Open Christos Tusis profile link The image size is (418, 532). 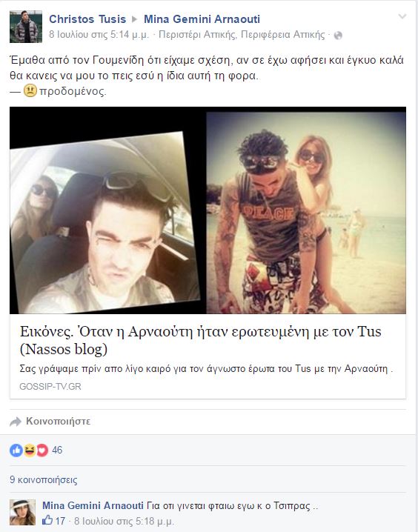[x=87, y=19]
